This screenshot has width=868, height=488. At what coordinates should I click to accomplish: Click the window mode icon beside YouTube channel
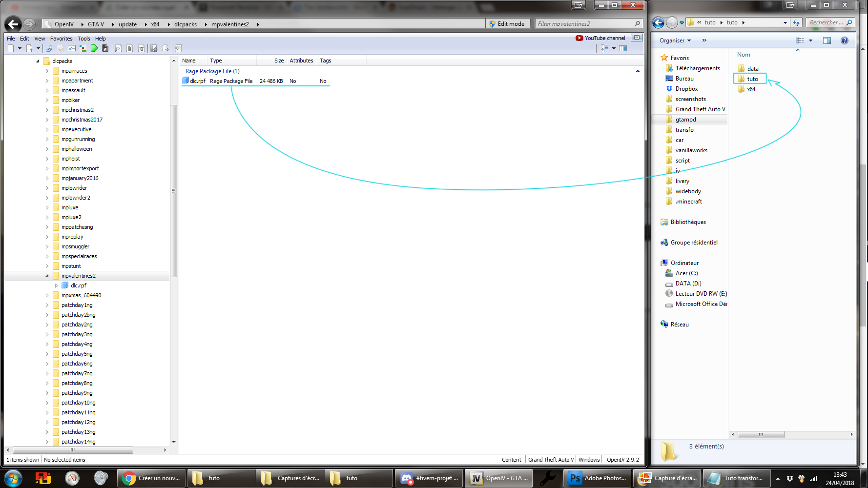pyautogui.click(x=637, y=38)
